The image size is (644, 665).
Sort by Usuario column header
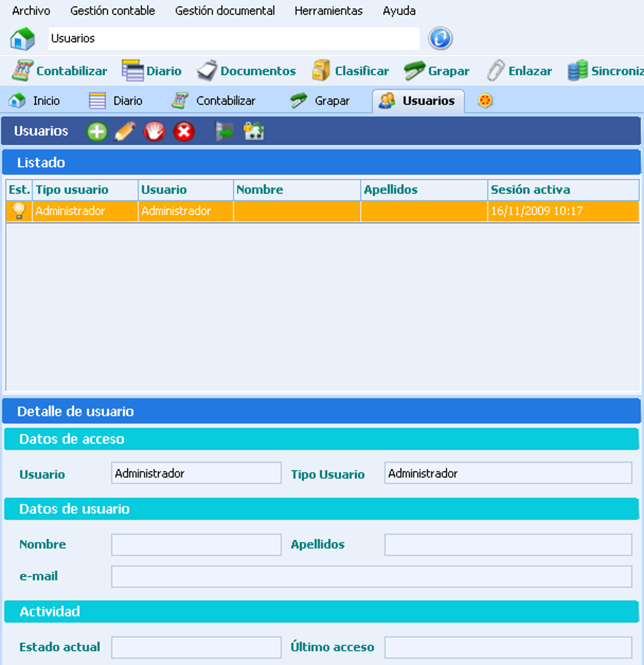point(186,189)
